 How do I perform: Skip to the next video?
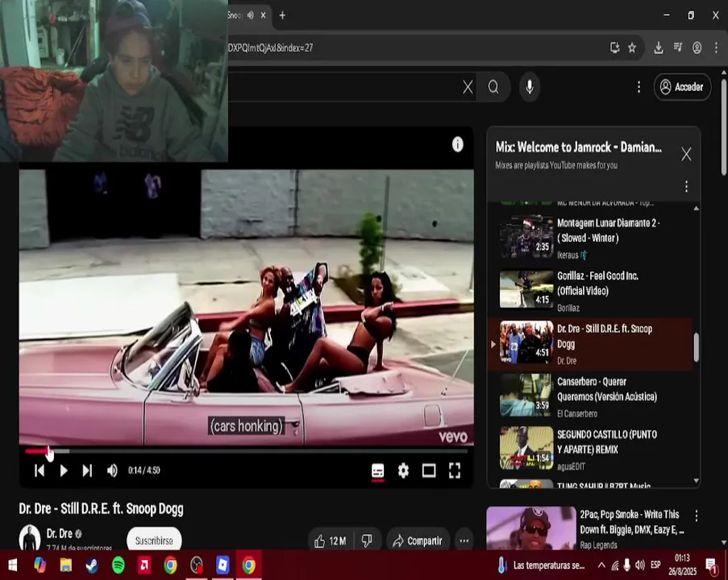pos(87,470)
